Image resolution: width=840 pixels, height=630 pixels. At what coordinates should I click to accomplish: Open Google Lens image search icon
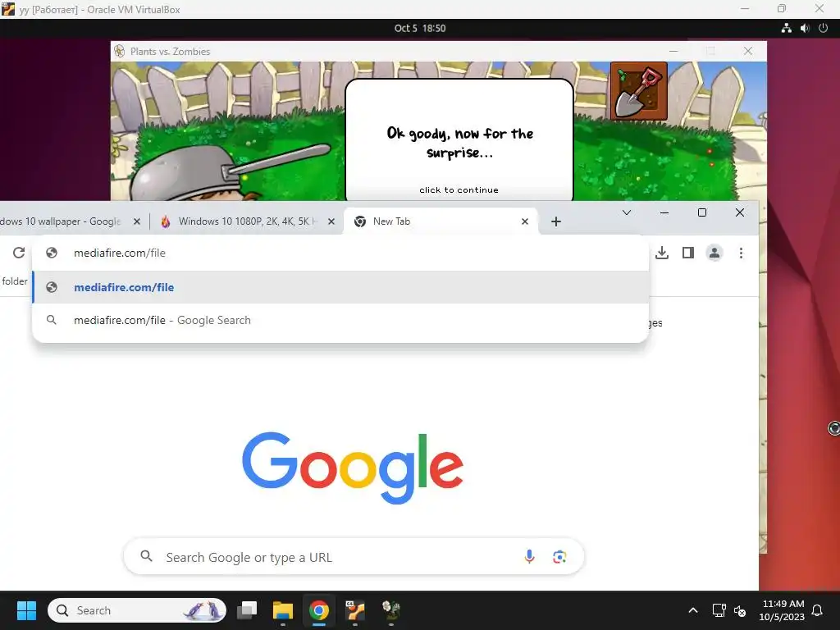click(559, 557)
